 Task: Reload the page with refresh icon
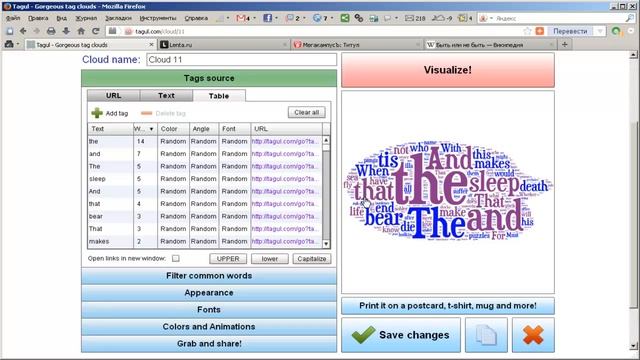click(x=96, y=31)
